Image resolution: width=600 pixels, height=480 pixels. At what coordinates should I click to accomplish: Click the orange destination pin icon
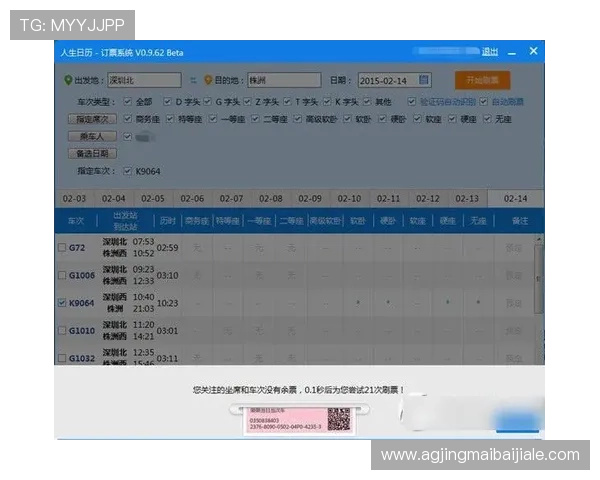[208, 80]
